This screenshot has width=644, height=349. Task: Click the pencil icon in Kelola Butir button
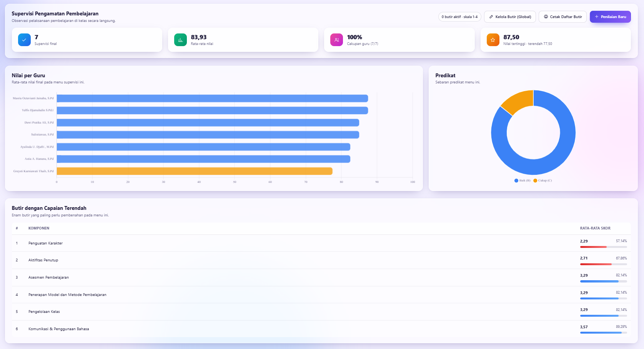491,17
